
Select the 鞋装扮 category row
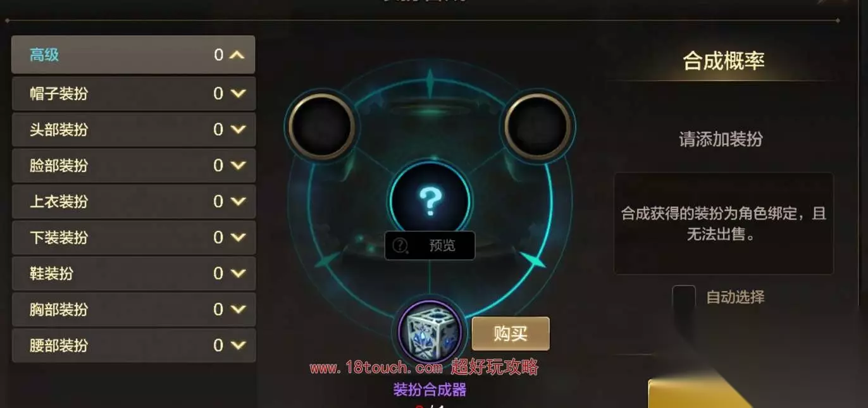(x=133, y=274)
